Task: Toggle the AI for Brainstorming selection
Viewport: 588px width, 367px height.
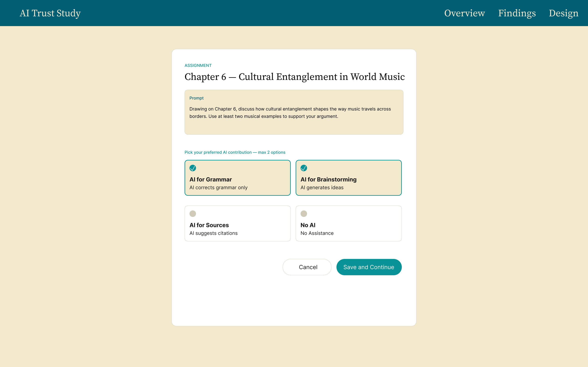Action: click(349, 177)
